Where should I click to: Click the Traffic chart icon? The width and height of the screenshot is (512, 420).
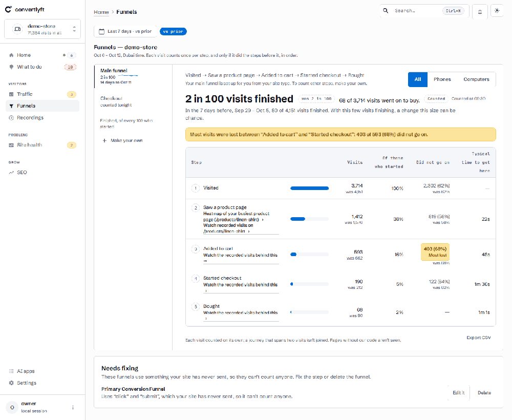[11, 94]
